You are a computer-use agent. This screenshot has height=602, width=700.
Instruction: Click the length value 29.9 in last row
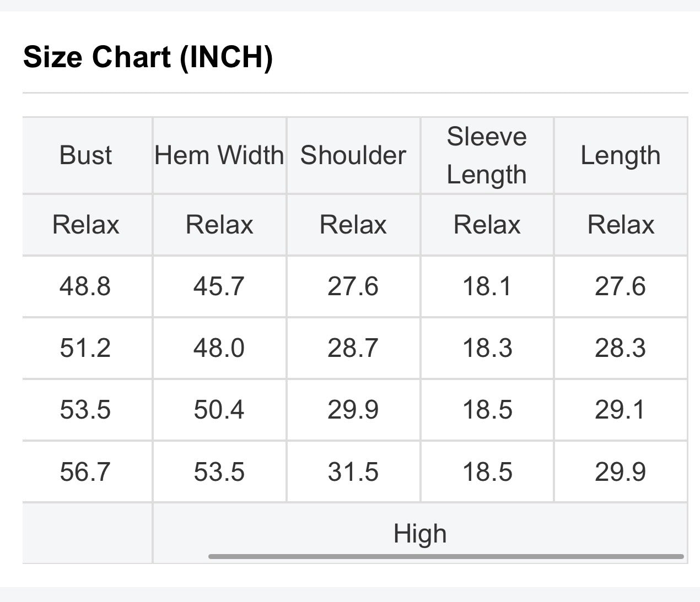point(620,472)
